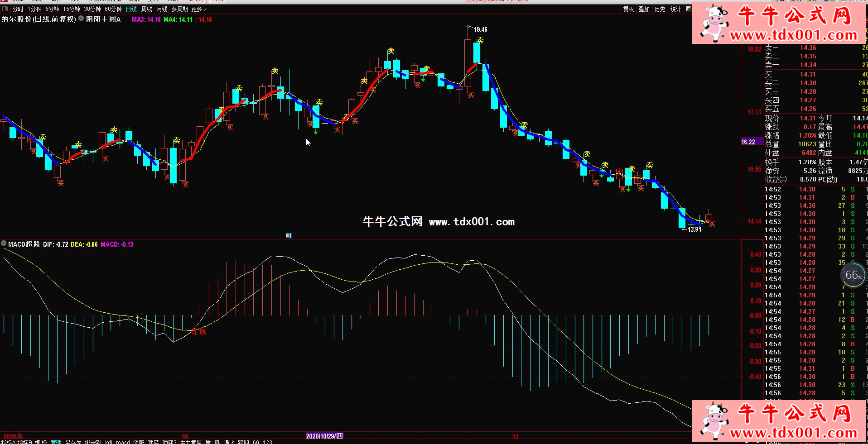Switch to 月线 monthly chart
Screen dimensions: 868x444
coord(162,9)
